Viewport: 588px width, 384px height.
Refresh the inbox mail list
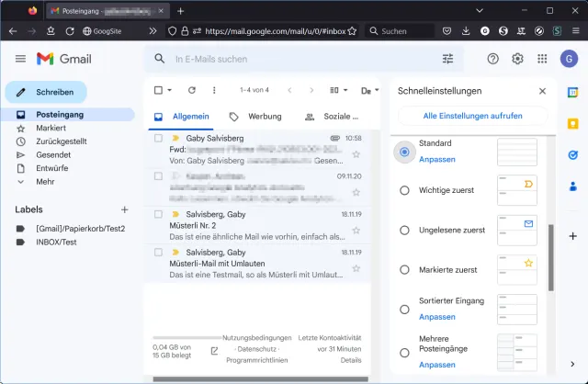point(192,90)
